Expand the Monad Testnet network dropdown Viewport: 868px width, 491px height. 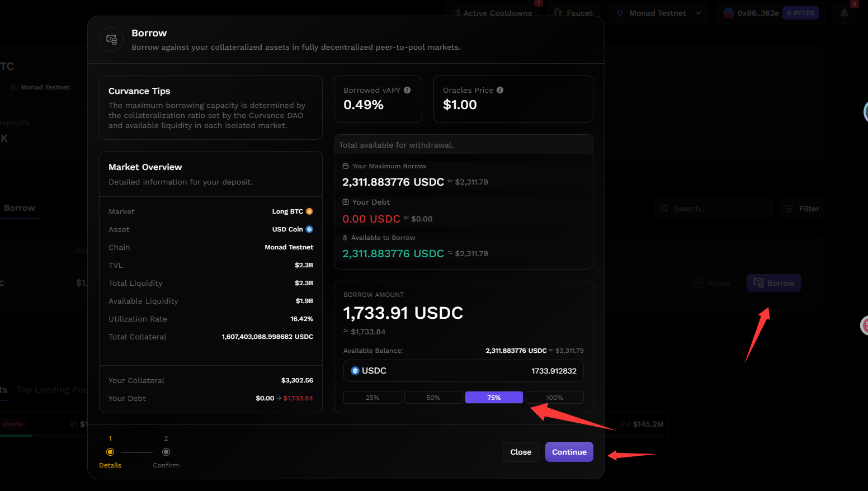pyautogui.click(x=658, y=13)
